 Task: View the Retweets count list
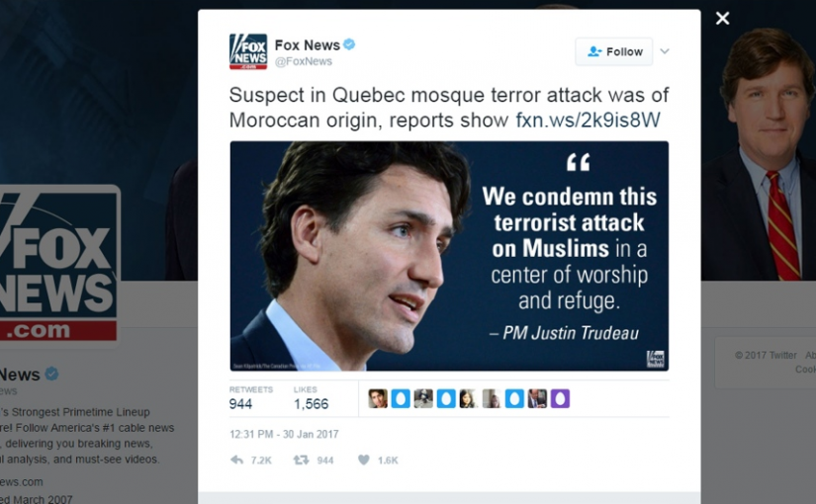(251, 398)
